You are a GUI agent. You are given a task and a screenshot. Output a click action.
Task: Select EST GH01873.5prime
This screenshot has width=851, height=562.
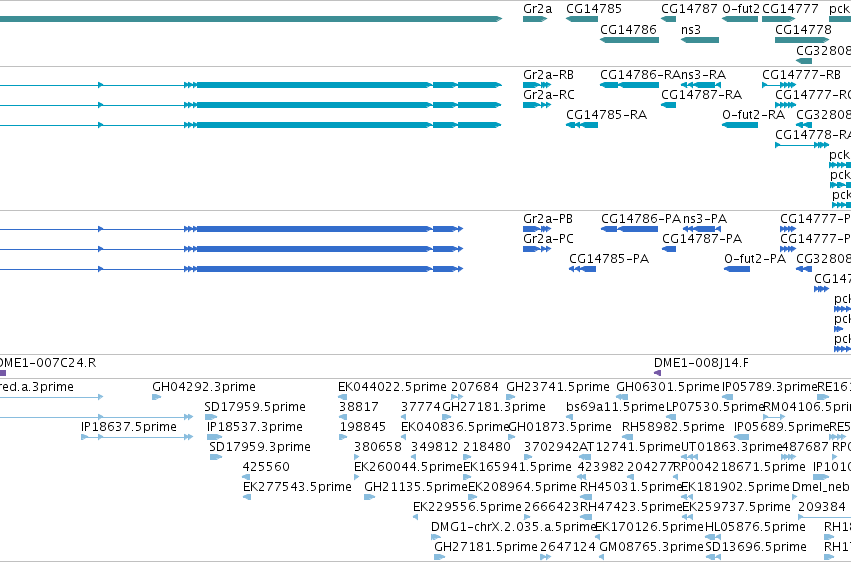click(x=560, y=427)
